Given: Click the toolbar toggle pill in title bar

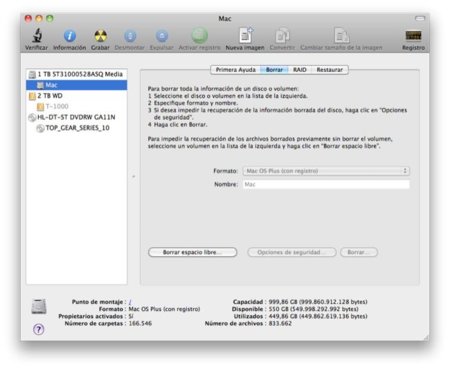Looking at the screenshot, I should tap(420, 18).
